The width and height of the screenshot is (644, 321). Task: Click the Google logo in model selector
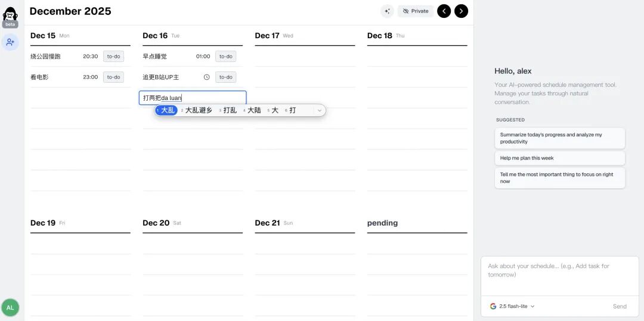pyautogui.click(x=493, y=306)
